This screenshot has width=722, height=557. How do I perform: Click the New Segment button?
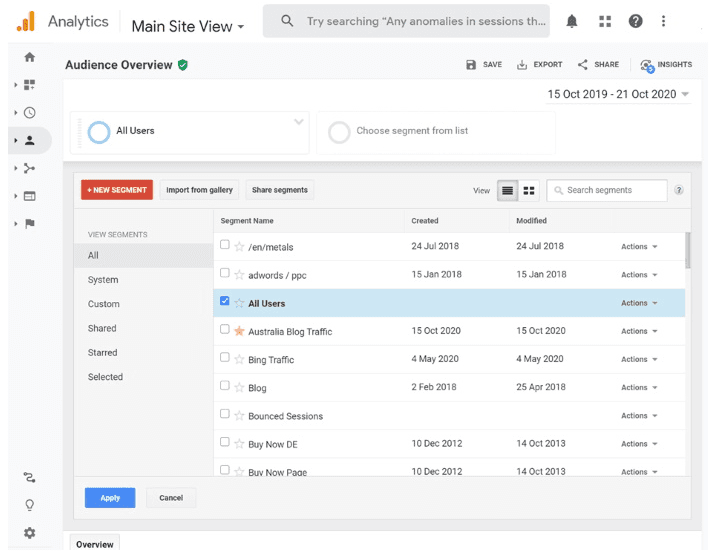pos(117,190)
